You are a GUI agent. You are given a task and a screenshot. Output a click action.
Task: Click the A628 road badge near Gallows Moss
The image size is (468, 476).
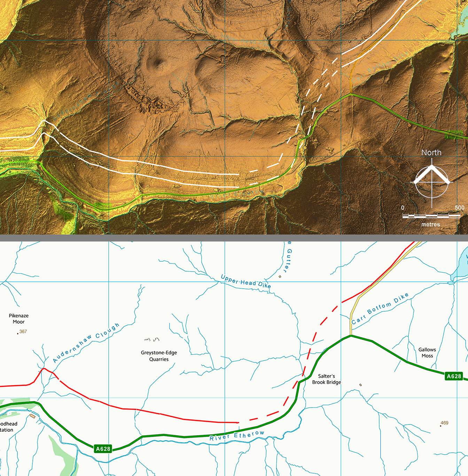point(454,376)
